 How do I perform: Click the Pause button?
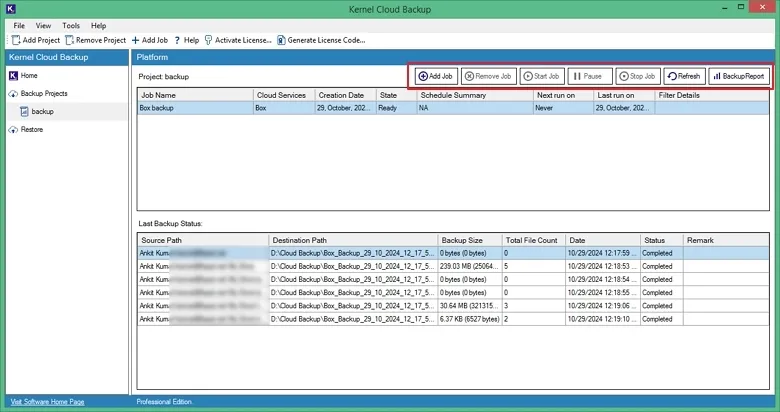[590, 76]
